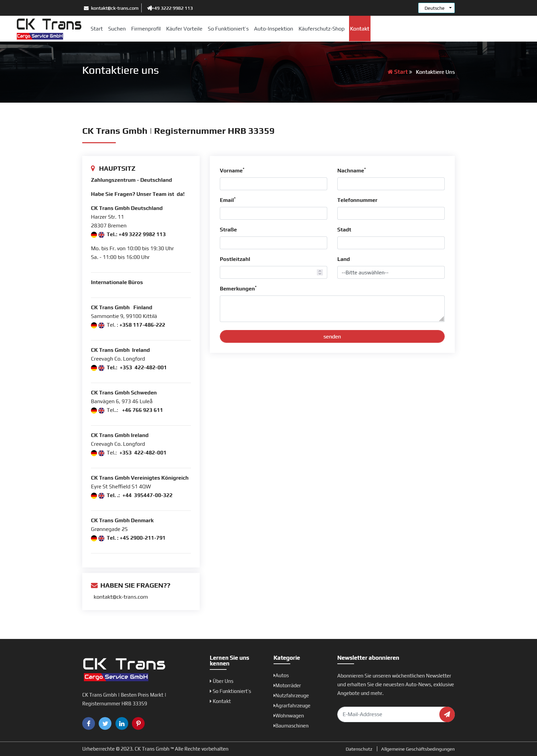This screenshot has height=756, width=537.
Task: Click the phone icon beside +49 3222 9982 113
Action: (149, 8)
